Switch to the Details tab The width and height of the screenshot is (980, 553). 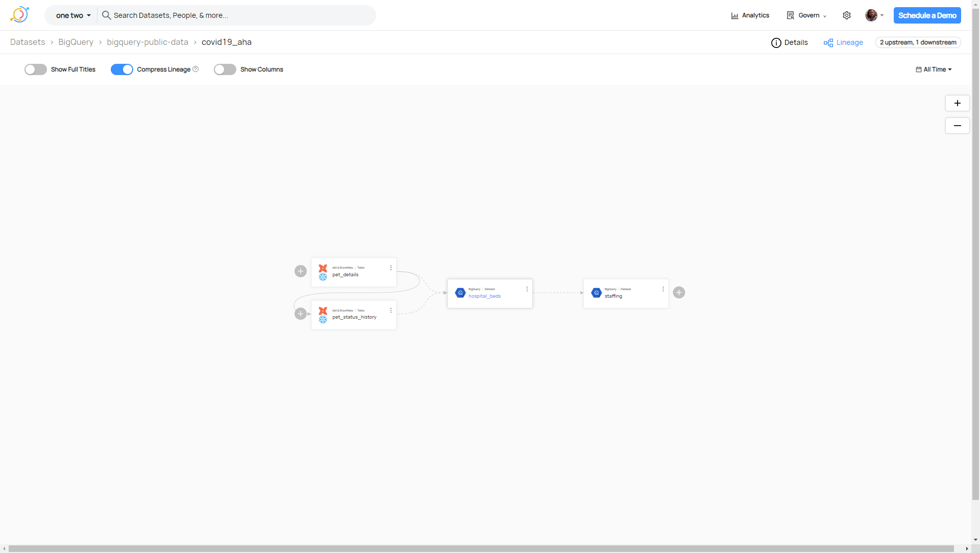coord(790,42)
